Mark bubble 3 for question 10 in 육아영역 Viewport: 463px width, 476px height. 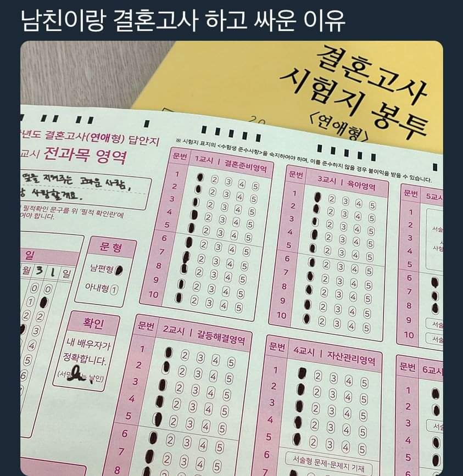tap(337, 323)
